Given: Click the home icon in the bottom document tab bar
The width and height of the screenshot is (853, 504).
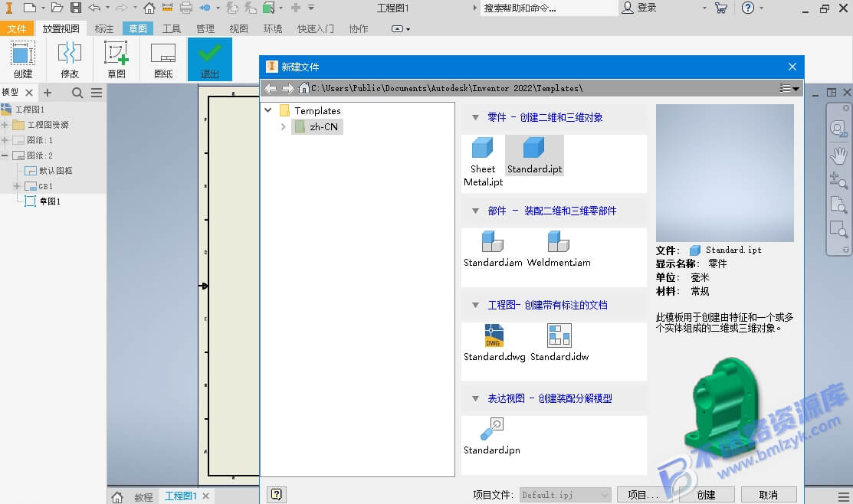Looking at the screenshot, I should click(117, 496).
